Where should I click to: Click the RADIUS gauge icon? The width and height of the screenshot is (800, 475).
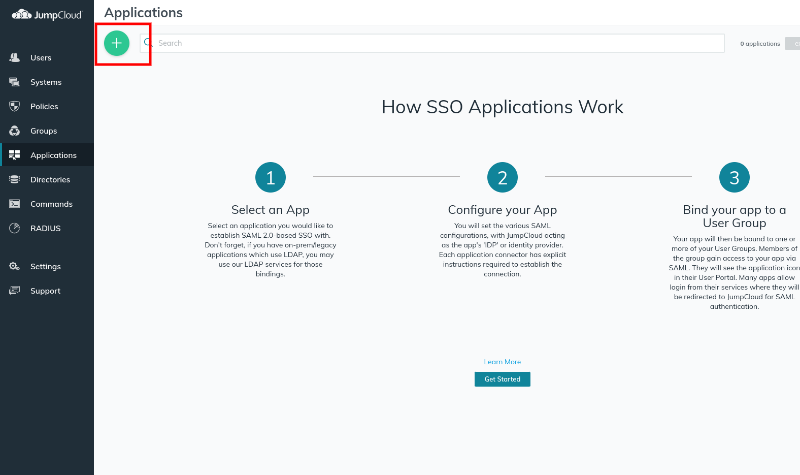click(x=14, y=228)
